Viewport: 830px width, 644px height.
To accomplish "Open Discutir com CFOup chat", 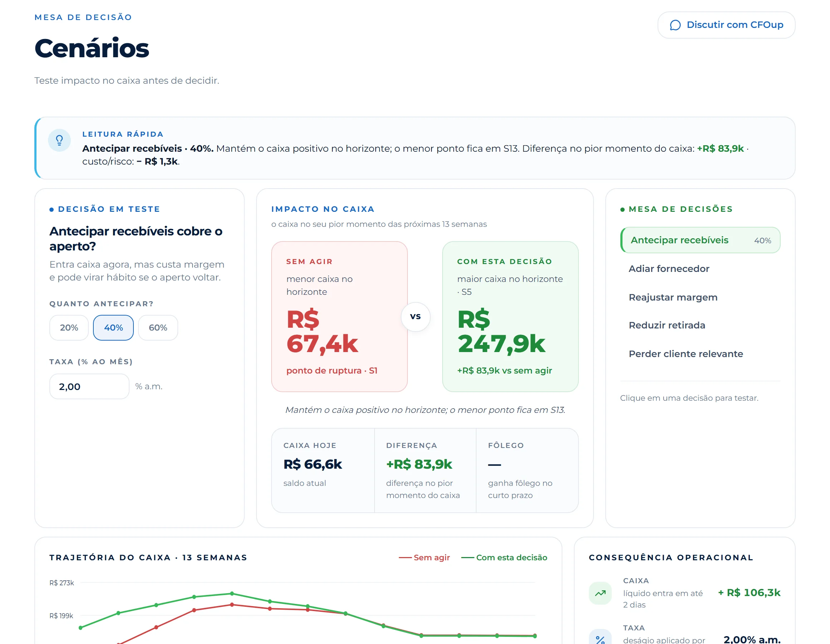I will point(726,25).
